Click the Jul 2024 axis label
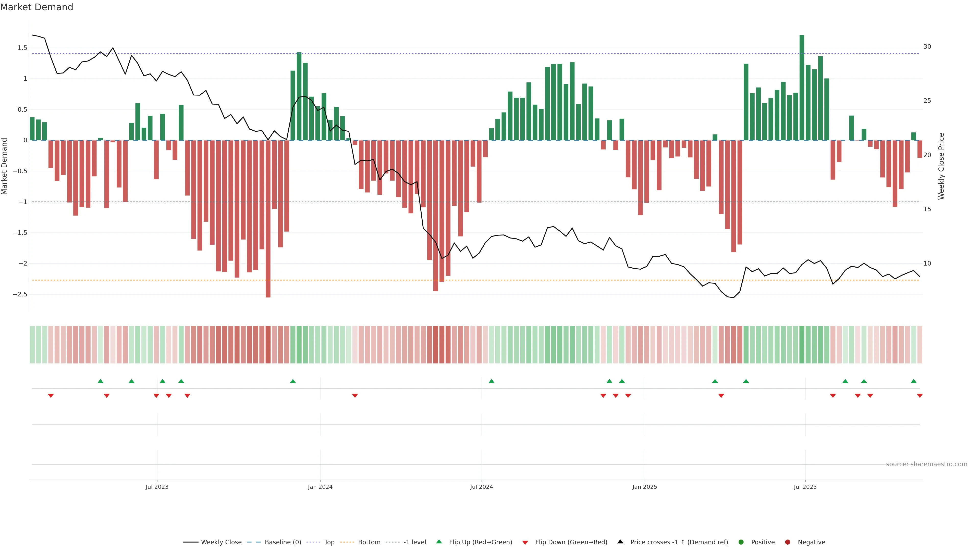The width and height of the screenshot is (980, 551). click(481, 487)
